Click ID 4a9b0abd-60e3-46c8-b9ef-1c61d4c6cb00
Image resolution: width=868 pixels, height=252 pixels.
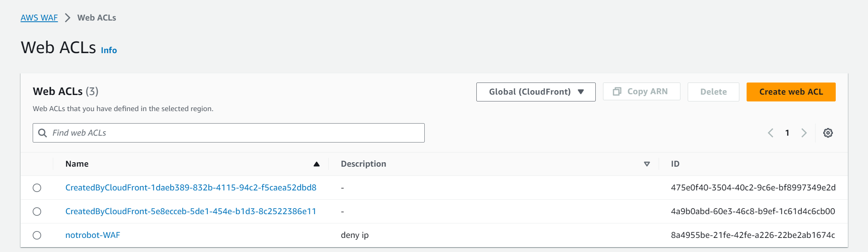[753, 211]
